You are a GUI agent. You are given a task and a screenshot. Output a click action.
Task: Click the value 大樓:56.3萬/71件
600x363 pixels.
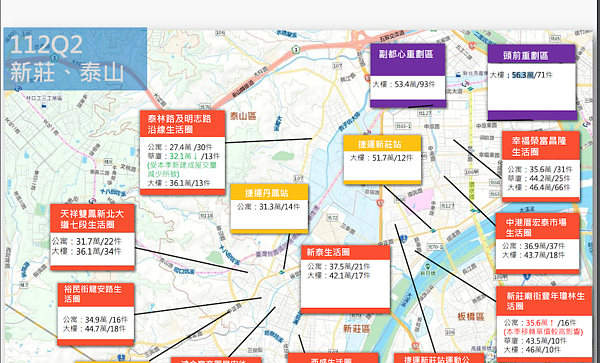[521, 75]
